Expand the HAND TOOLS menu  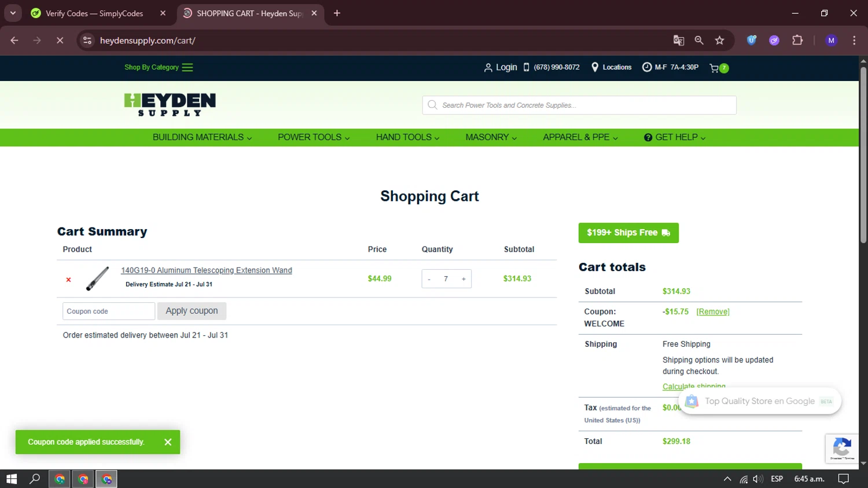coord(407,137)
